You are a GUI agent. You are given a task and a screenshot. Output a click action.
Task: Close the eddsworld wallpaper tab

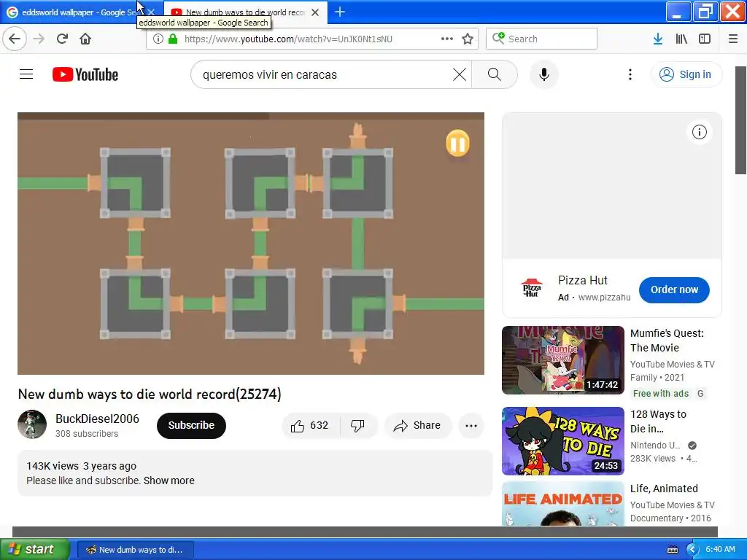pos(151,12)
